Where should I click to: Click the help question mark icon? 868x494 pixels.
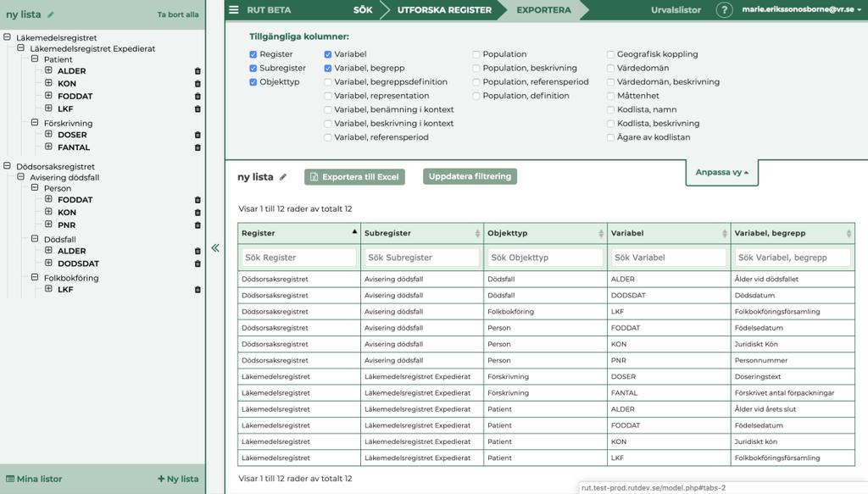(x=724, y=10)
